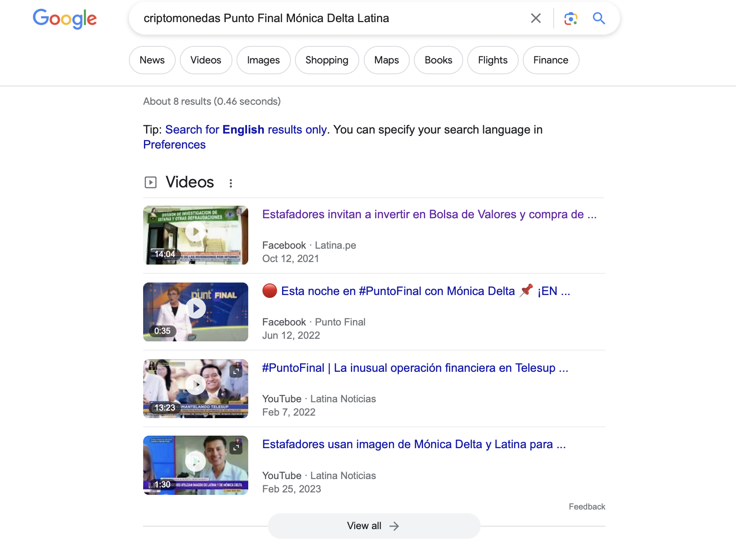Image resolution: width=736 pixels, height=560 pixels.
Task: Open Google Lens image search icon
Action: pyautogui.click(x=571, y=18)
